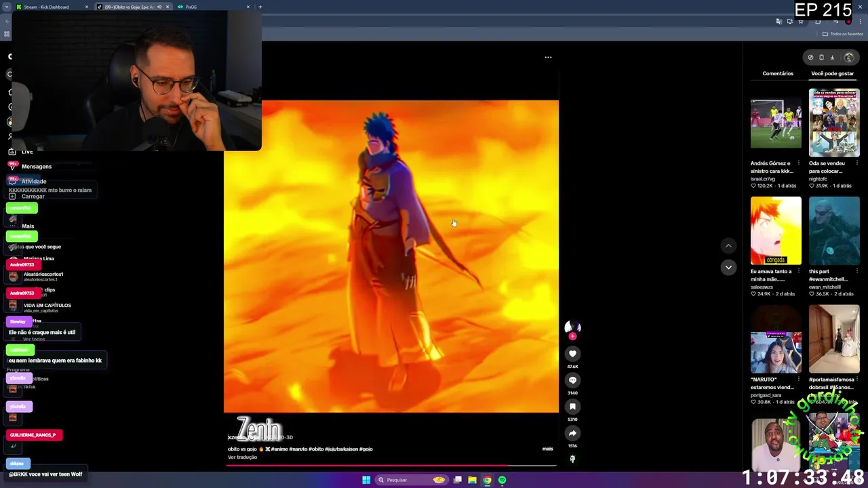Open profile avatar in top-right pill

[x=848, y=58]
